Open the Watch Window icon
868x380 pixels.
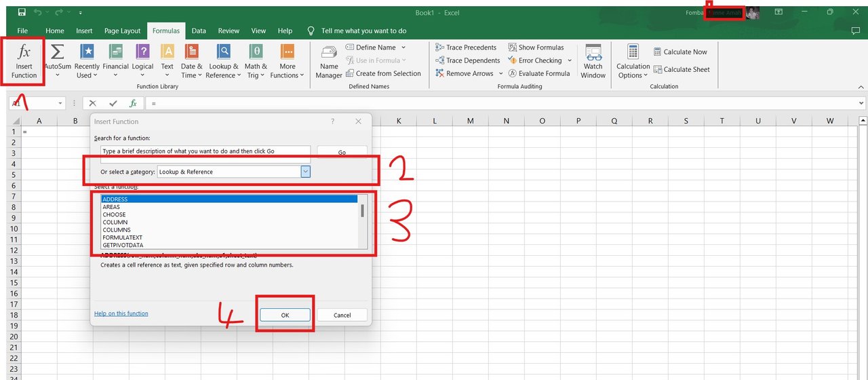coord(593,53)
